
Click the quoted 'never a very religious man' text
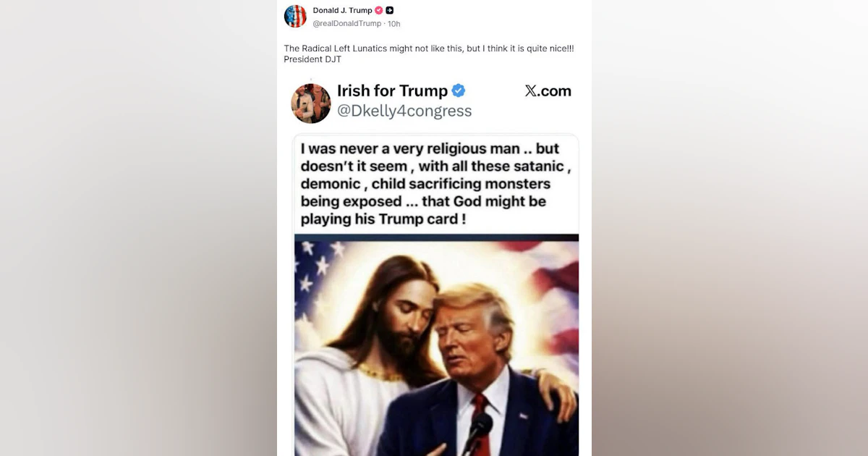point(430,148)
